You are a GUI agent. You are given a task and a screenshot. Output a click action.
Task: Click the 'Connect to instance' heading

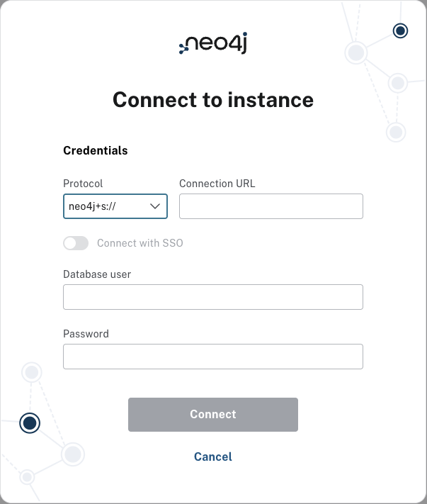click(212, 100)
